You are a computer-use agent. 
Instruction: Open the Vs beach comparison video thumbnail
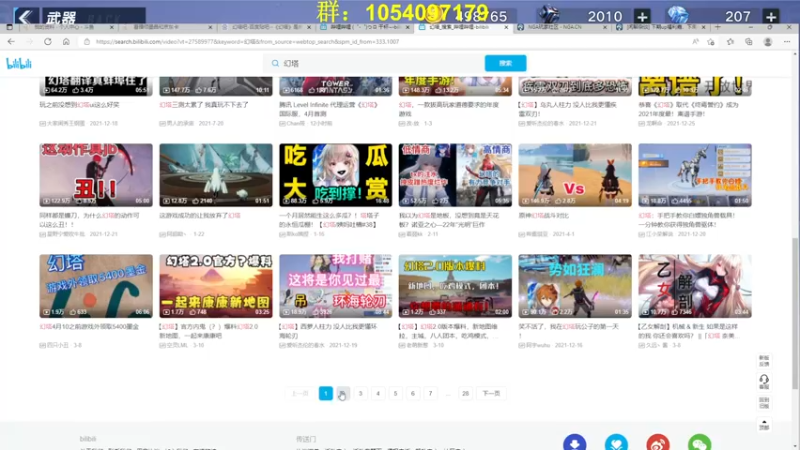tap(575, 175)
